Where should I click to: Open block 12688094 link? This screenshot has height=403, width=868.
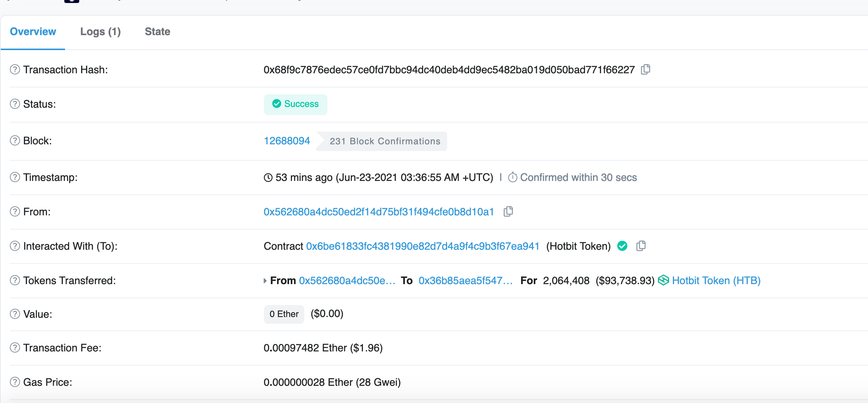click(287, 141)
